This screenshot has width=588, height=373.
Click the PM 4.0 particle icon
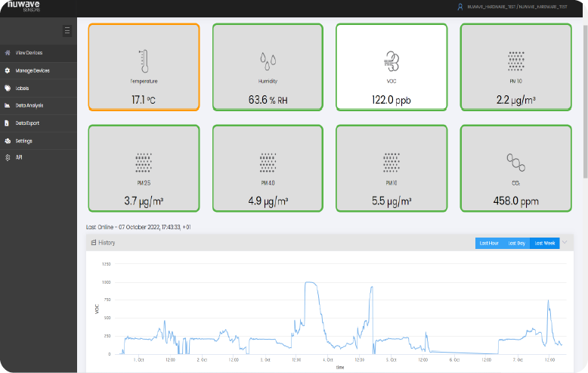[268, 163]
